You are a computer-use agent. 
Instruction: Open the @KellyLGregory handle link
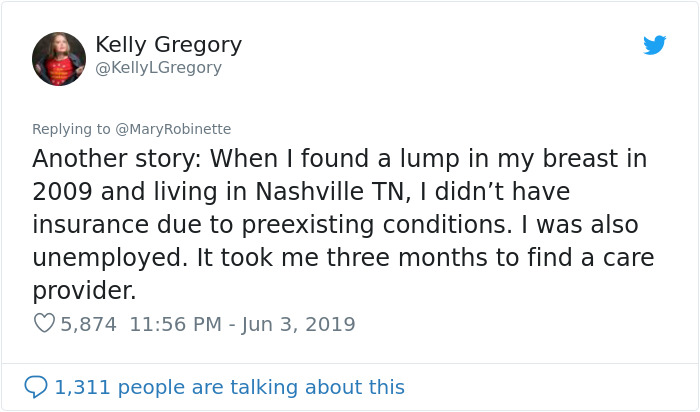[x=158, y=68]
